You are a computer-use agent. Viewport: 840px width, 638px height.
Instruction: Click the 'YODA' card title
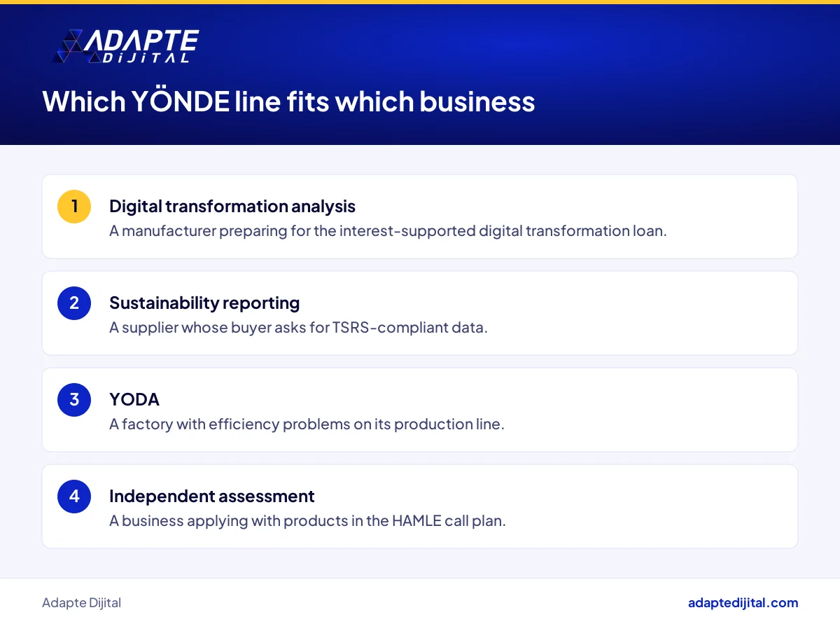click(x=134, y=400)
